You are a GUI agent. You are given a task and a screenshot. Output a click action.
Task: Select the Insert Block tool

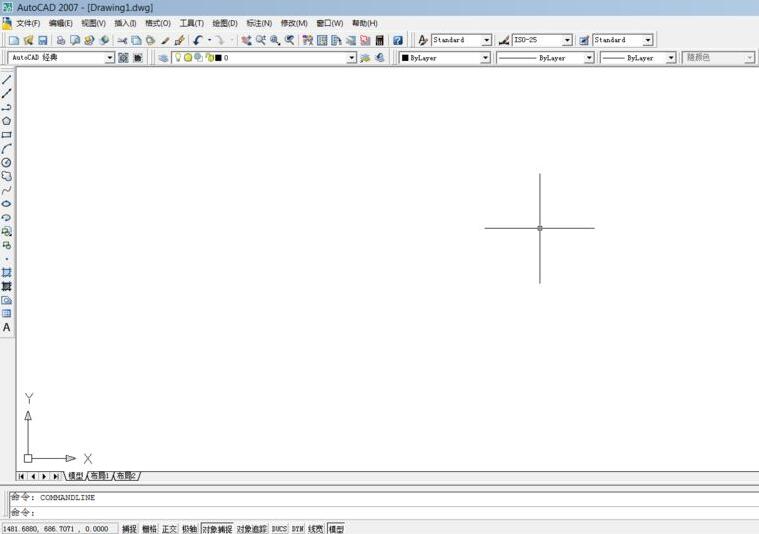click(7, 231)
